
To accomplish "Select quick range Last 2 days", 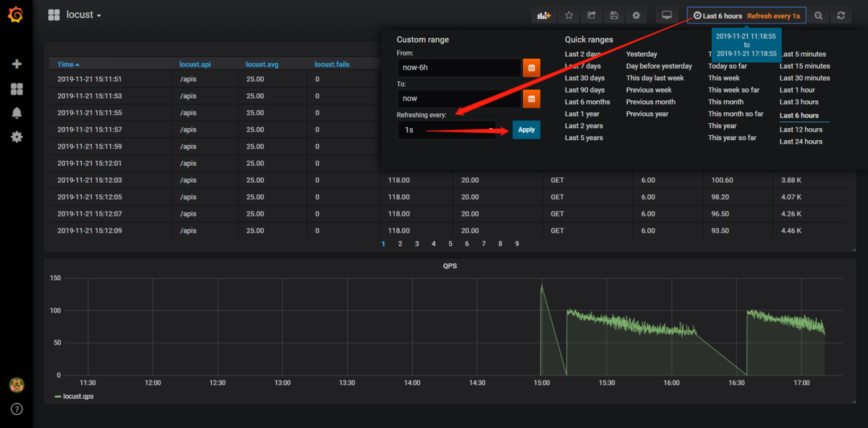I will tap(583, 54).
